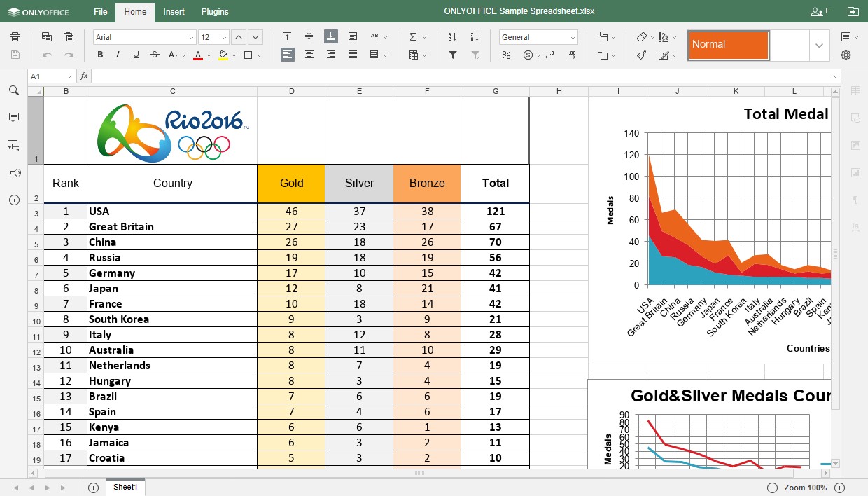Toggle Italic text style
868x496 pixels.
click(x=118, y=55)
